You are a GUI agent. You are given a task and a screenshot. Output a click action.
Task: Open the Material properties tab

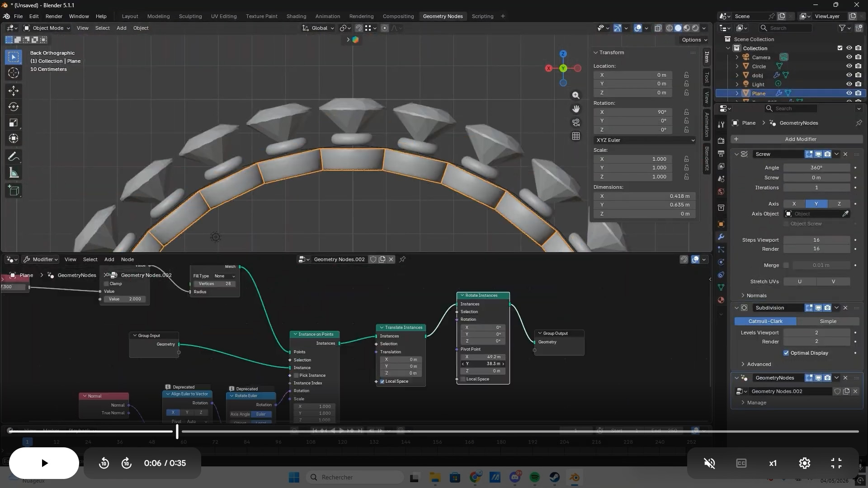coord(721,300)
